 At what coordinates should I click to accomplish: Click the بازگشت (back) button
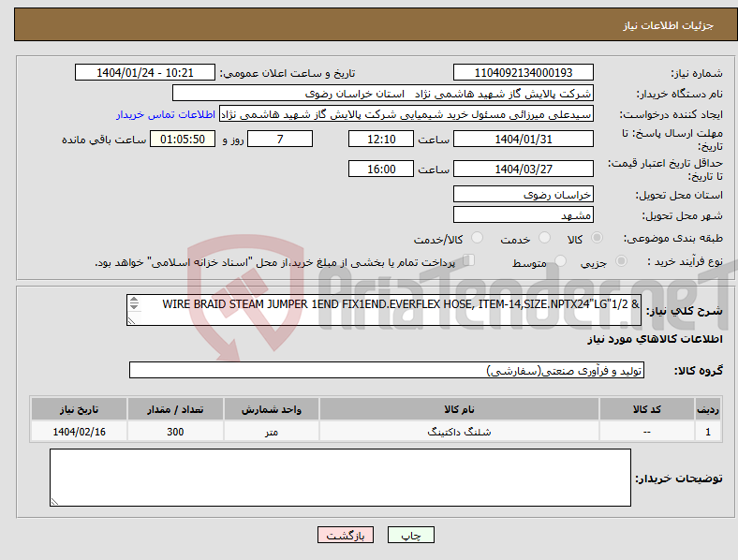point(346,535)
